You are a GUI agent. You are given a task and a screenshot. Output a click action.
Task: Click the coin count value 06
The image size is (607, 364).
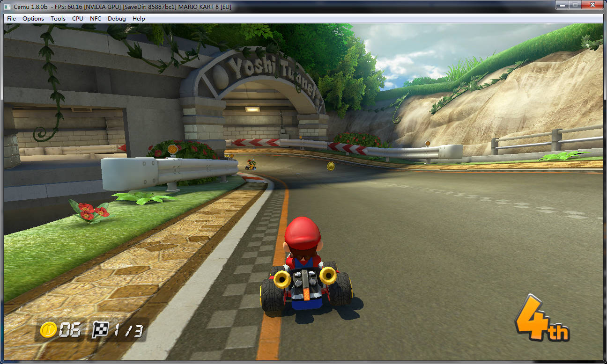pyautogui.click(x=69, y=330)
